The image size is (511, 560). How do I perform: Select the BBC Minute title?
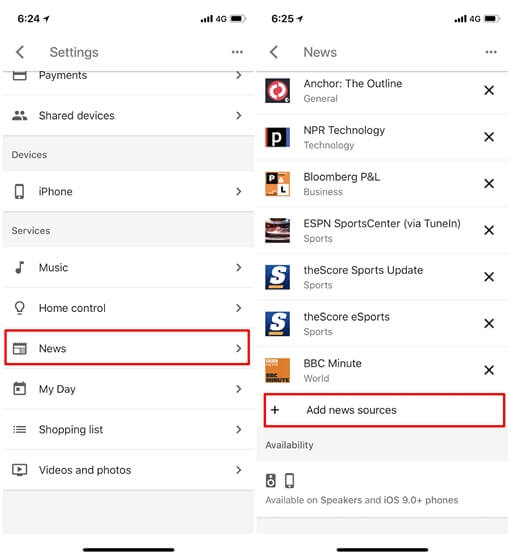tap(332, 363)
